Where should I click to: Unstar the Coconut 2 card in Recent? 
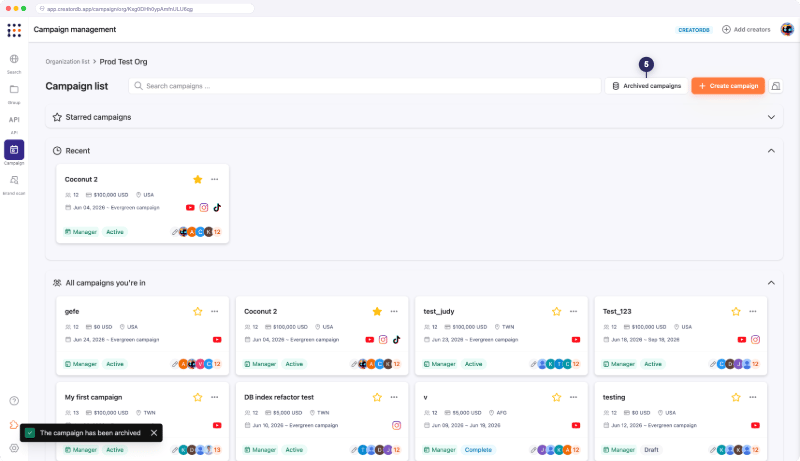point(197,179)
